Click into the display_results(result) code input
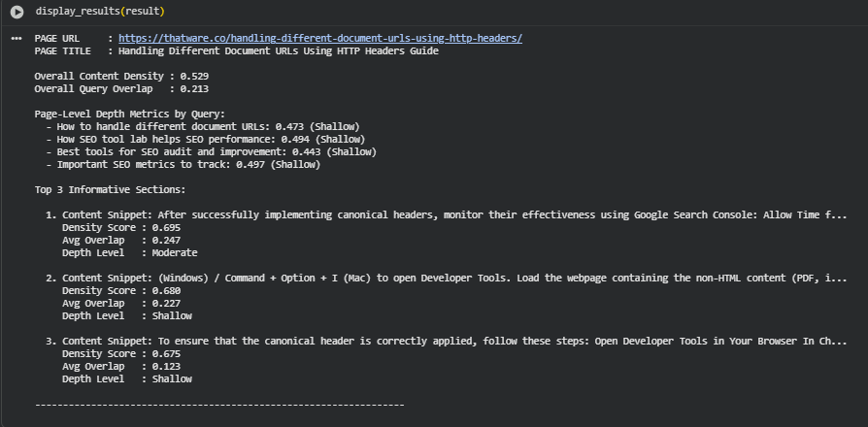The image size is (868, 427). tap(100, 11)
